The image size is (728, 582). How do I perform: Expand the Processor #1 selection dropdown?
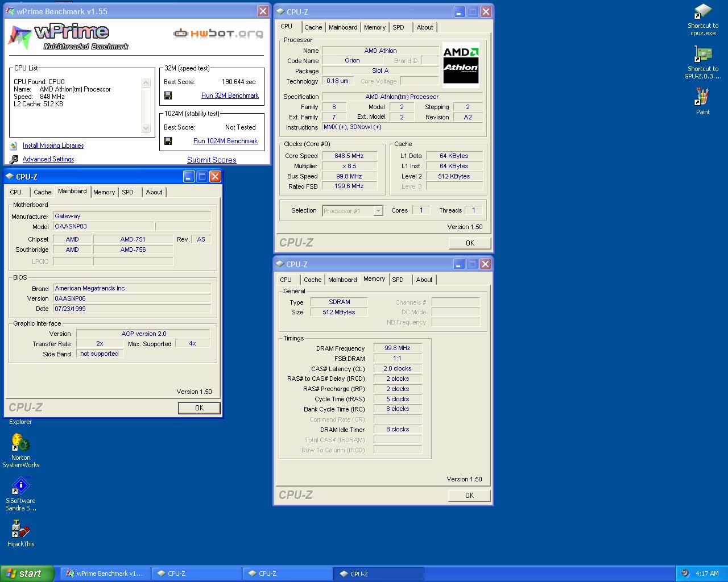[x=378, y=211]
